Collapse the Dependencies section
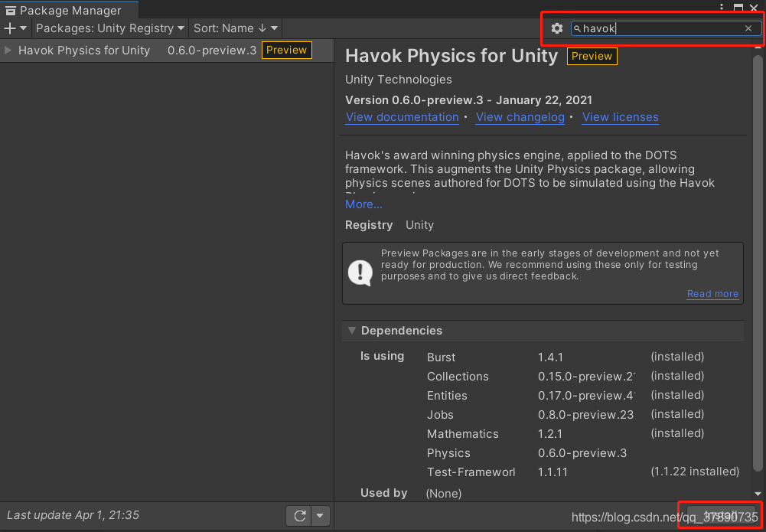Screen dimensions: 766x532 click(x=351, y=330)
